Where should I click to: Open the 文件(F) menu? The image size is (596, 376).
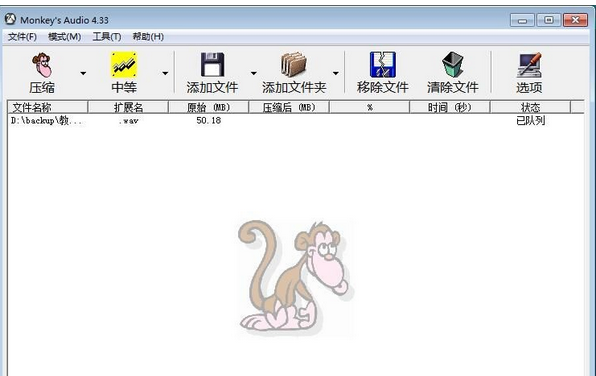(22, 37)
